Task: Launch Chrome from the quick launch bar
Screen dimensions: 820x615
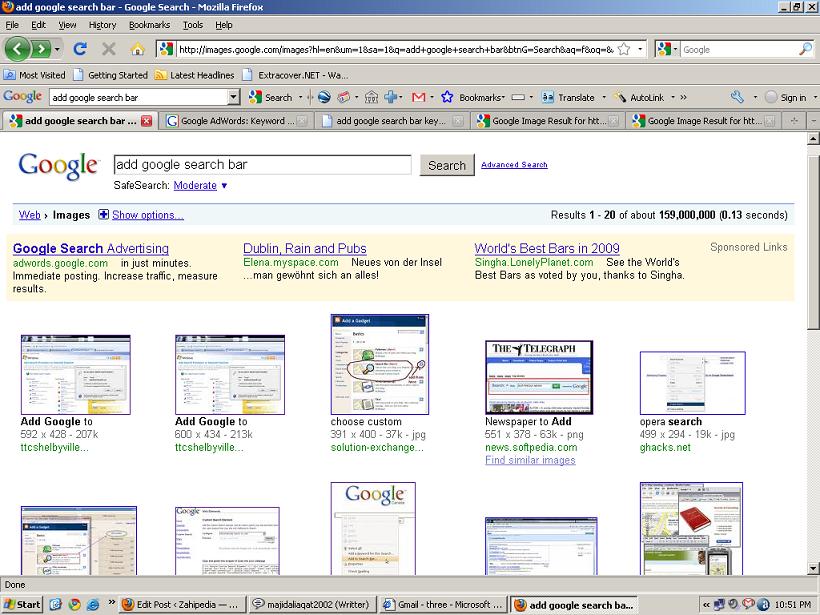Action: (x=73, y=604)
